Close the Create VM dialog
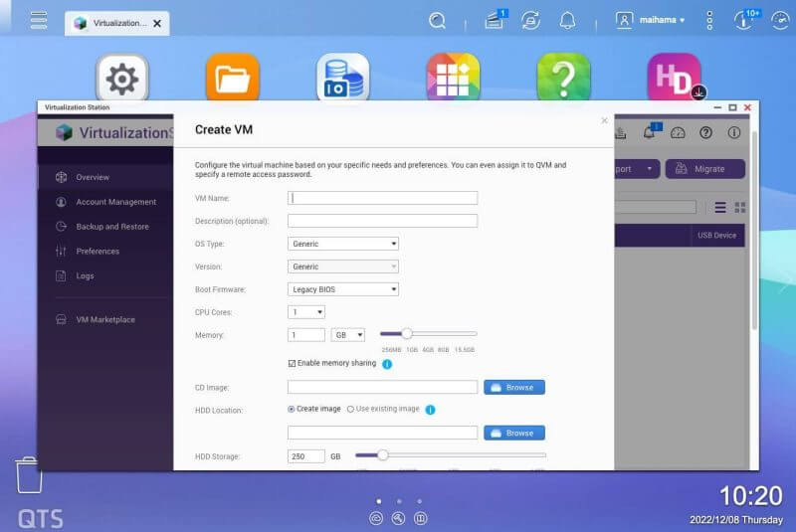 point(604,120)
